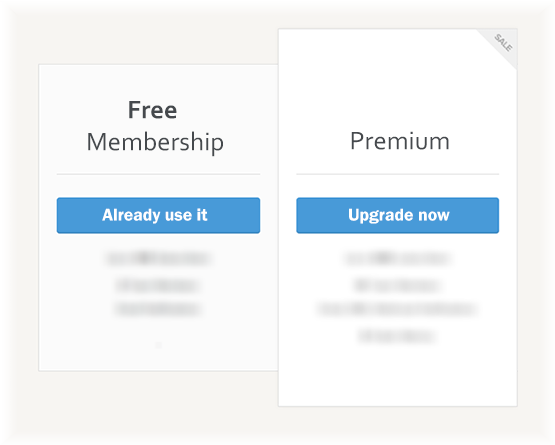Click first blurred feature line in Free card
The image size is (555, 445).
click(158, 258)
